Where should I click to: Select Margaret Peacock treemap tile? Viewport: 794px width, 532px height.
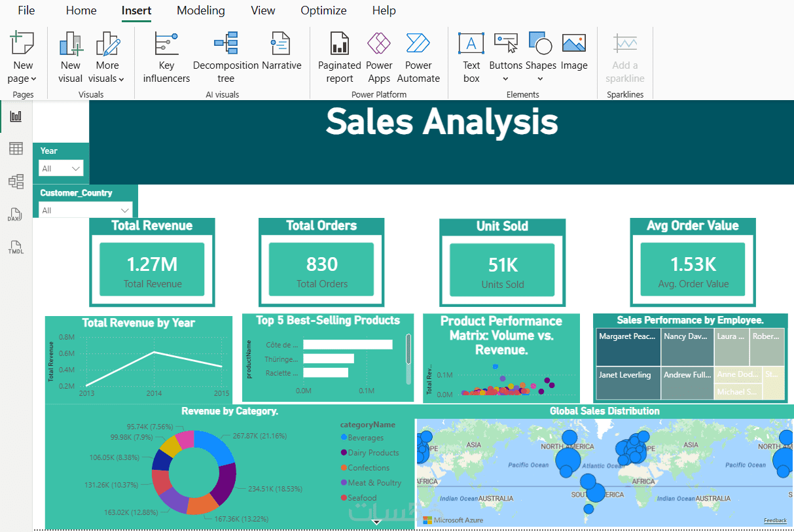[x=628, y=347]
